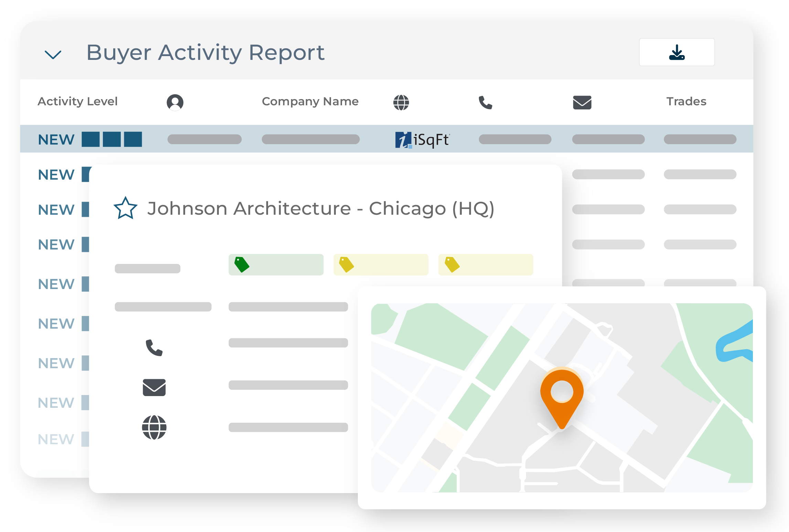Download the Buyer Activity Report
The height and width of the screenshot is (532, 789).
point(676,52)
